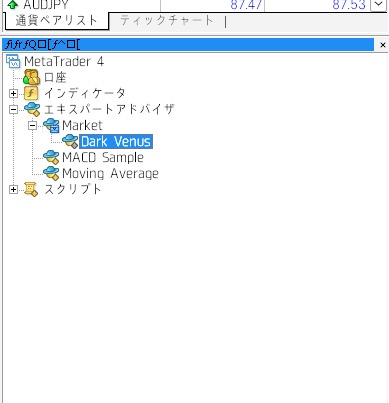Viewport: 389px width, 403px height.
Task: Select the スクリプト tree item
Action: [x=73, y=189]
